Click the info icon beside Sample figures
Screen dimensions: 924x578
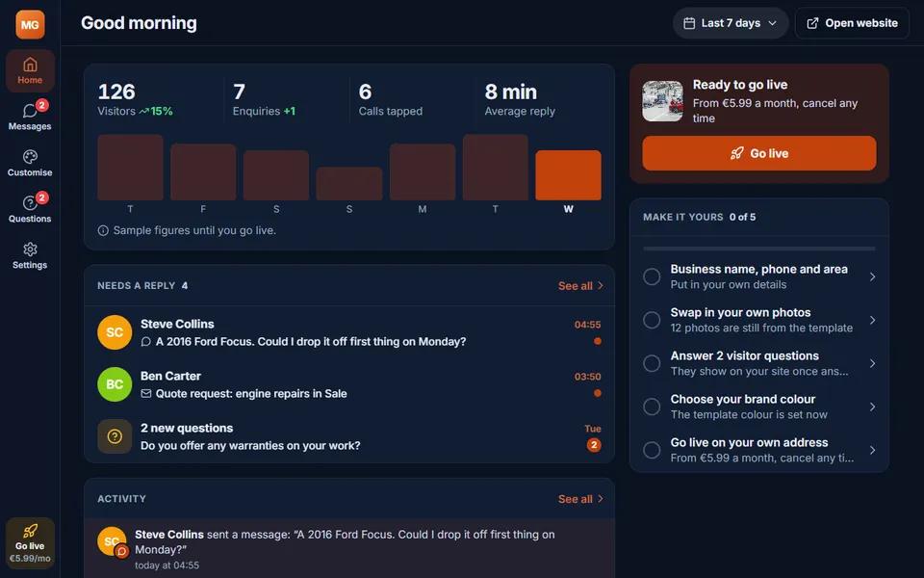coord(103,230)
